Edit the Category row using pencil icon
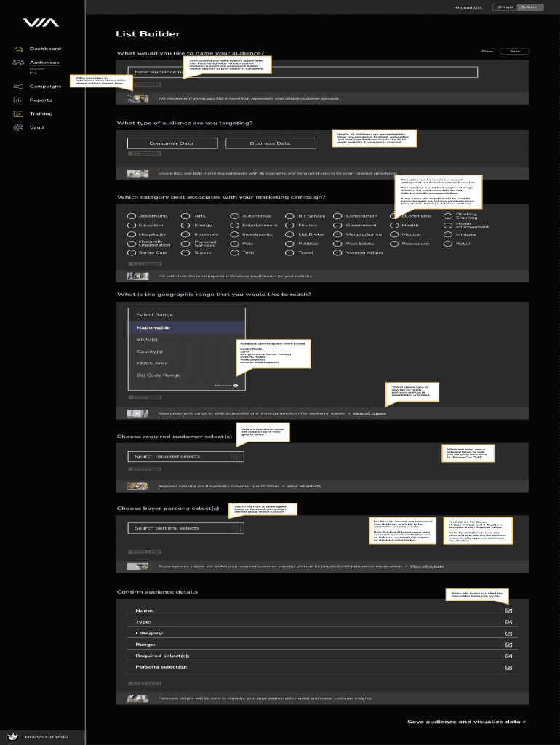 click(x=508, y=633)
